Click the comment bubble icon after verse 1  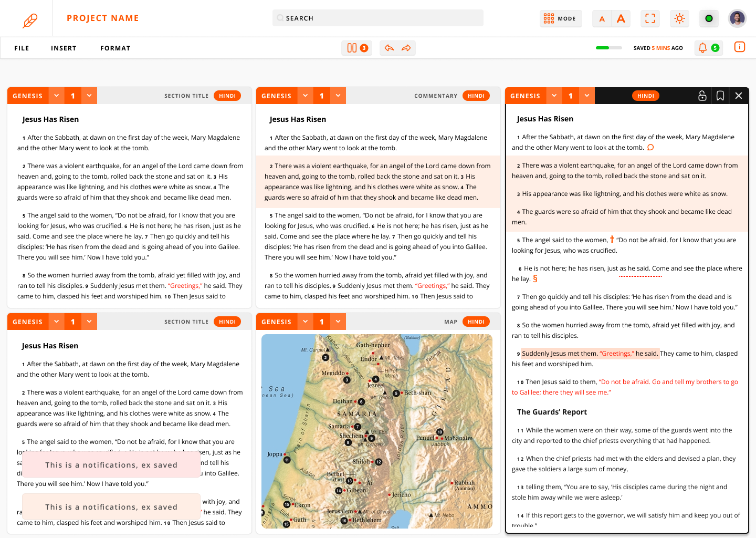pyautogui.click(x=650, y=148)
